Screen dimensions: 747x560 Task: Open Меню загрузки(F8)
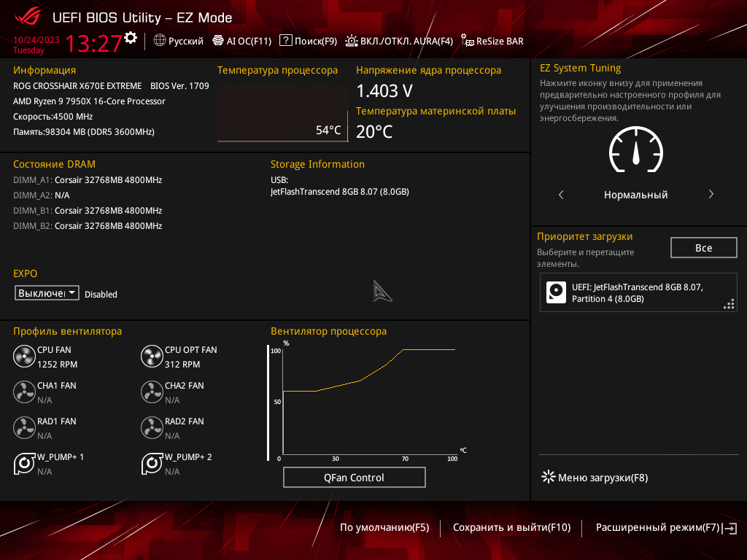[x=595, y=477]
